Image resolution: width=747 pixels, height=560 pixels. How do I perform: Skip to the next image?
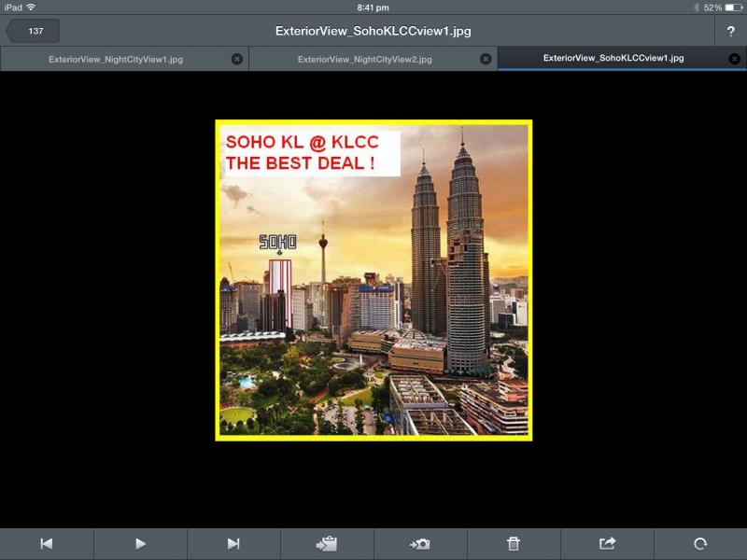click(233, 543)
